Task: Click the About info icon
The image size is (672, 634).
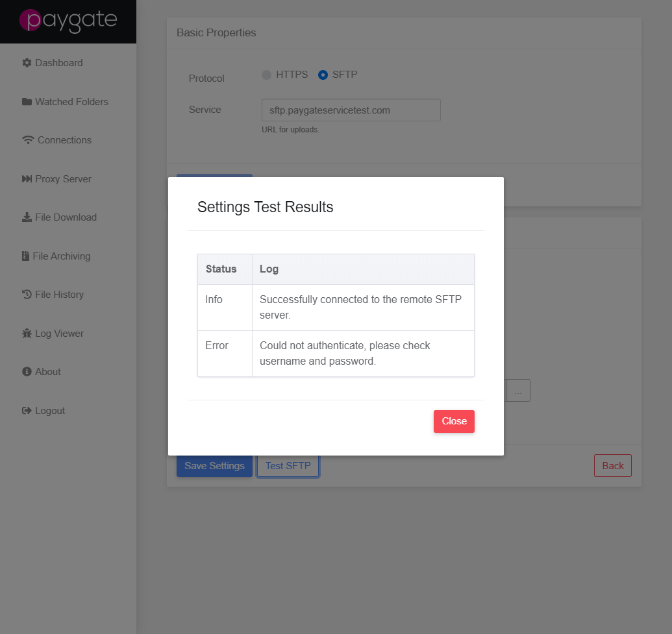Action: pyautogui.click(x=27, y=371)
